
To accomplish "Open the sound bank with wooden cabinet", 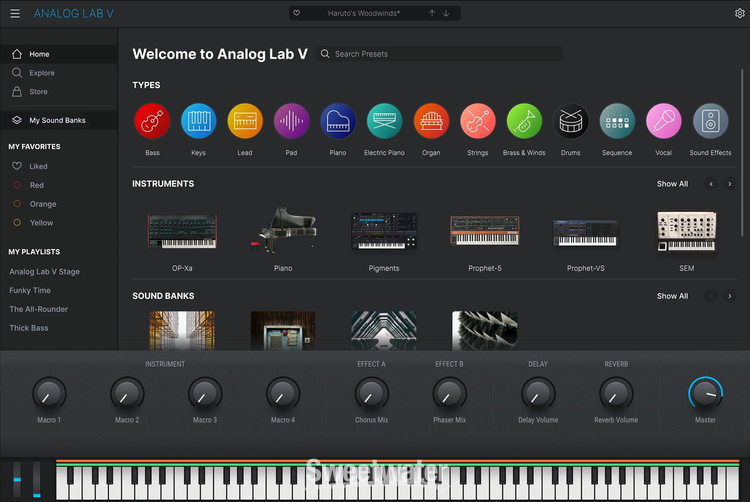I will click(x=283, y=331).
